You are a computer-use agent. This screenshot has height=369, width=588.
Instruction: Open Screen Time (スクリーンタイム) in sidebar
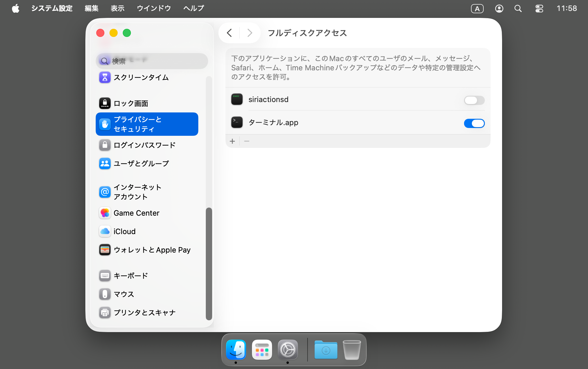click(x=141, y=77)
